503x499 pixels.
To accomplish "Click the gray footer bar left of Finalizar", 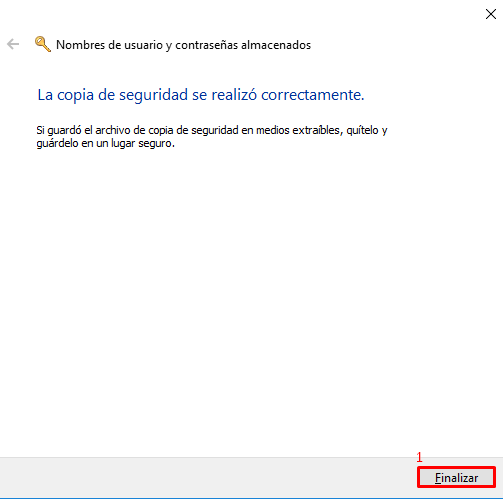I will (208, 477).
